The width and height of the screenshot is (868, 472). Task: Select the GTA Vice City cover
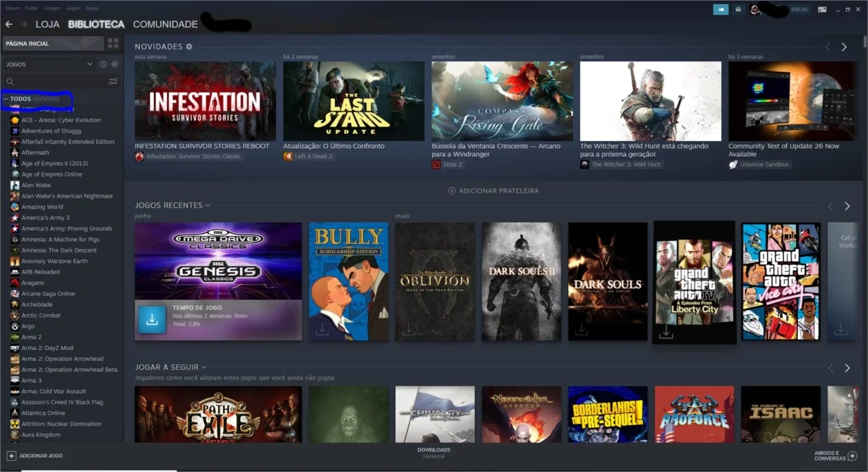[x=781, y=281]
